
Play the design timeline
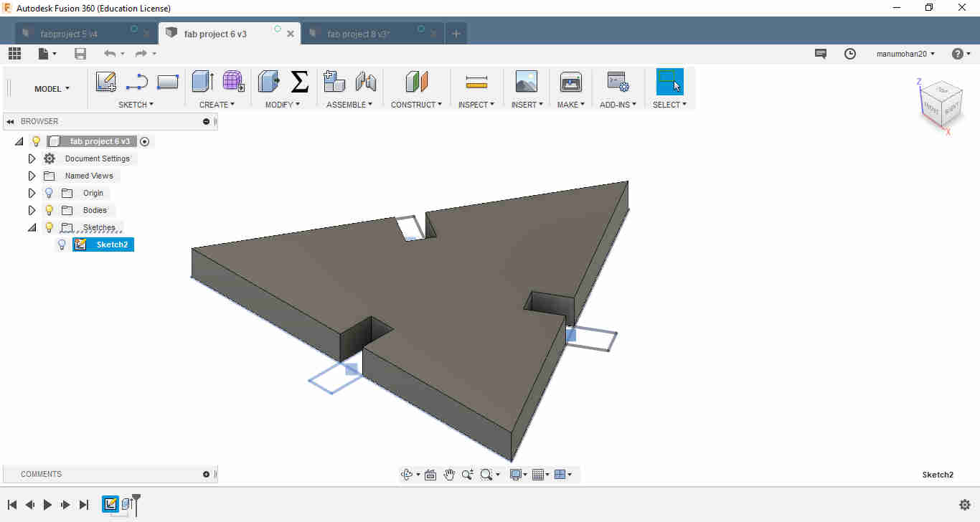[47, 505]
